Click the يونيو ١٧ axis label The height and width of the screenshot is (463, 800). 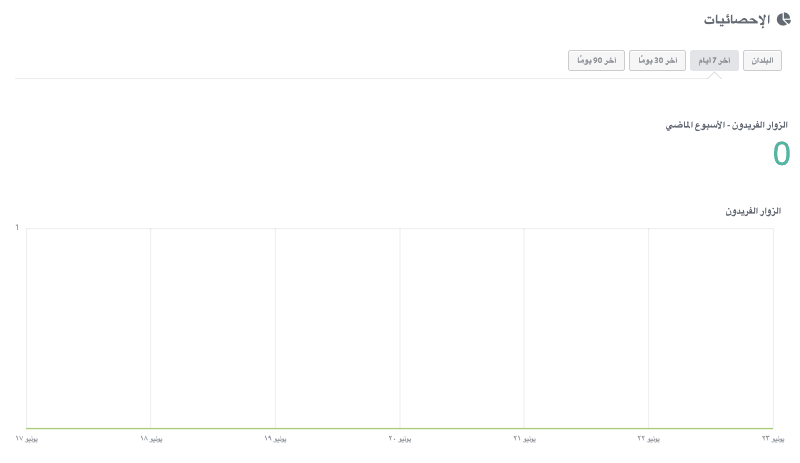(27, 438)
